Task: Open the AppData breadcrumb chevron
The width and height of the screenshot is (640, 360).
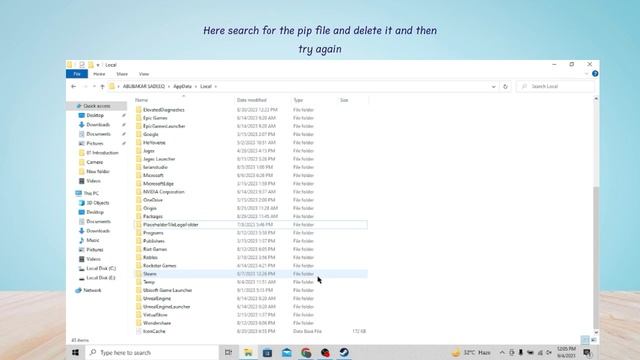Action: coord(196,87)
